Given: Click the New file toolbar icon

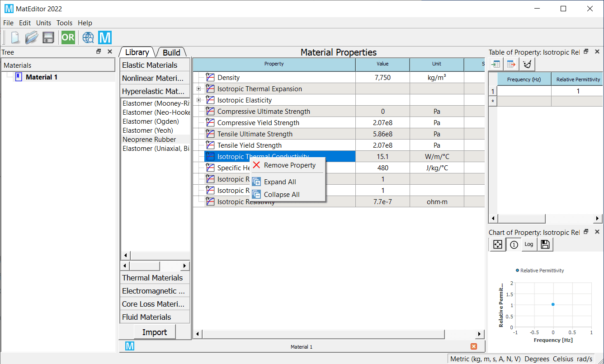Looking at the screenshot, I should coord(15,37).
